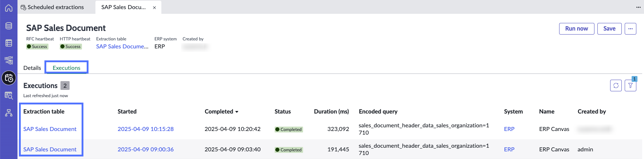Sort by the Name column header
The image size is (644, 159).
pos(547,111)
